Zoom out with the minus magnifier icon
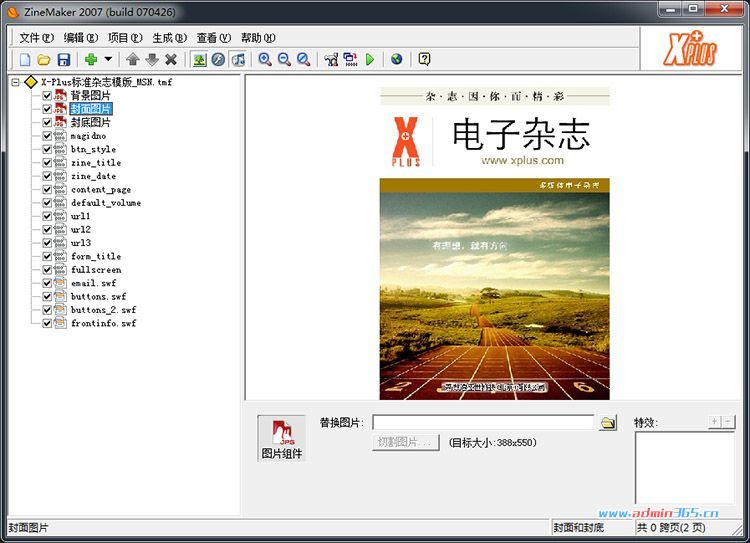750x543 pixels. pyautogui.click(x=284, y=59)
